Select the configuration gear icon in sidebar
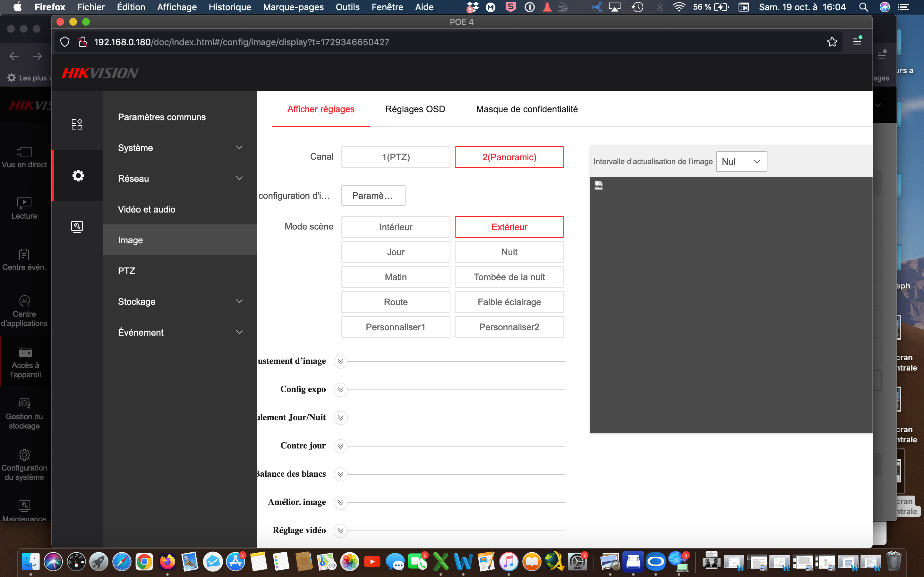Viewport: 924px width, 577px height. [x=78, y=176]
